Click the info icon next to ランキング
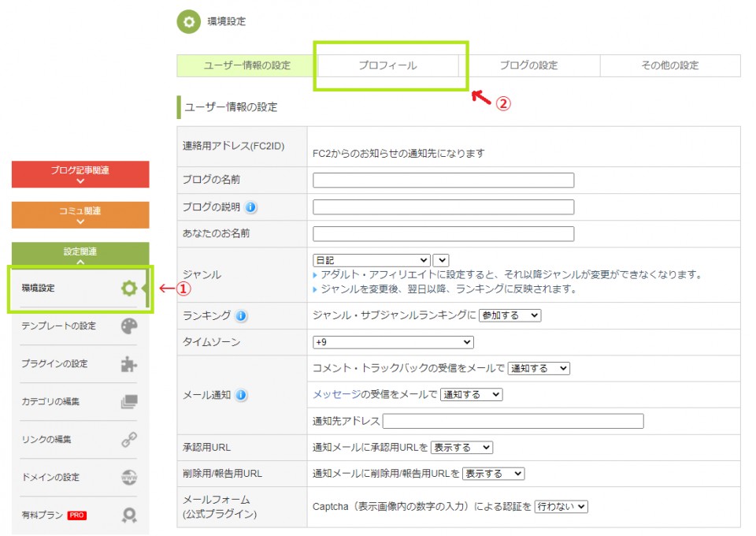The width and height of the screenshot is (756, 536). tap(241, 315)
